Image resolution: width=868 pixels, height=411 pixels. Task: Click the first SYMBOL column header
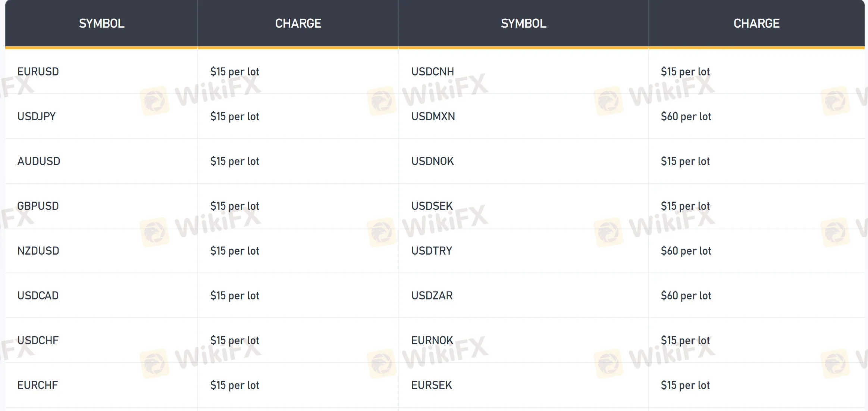[x=101, y=24]
